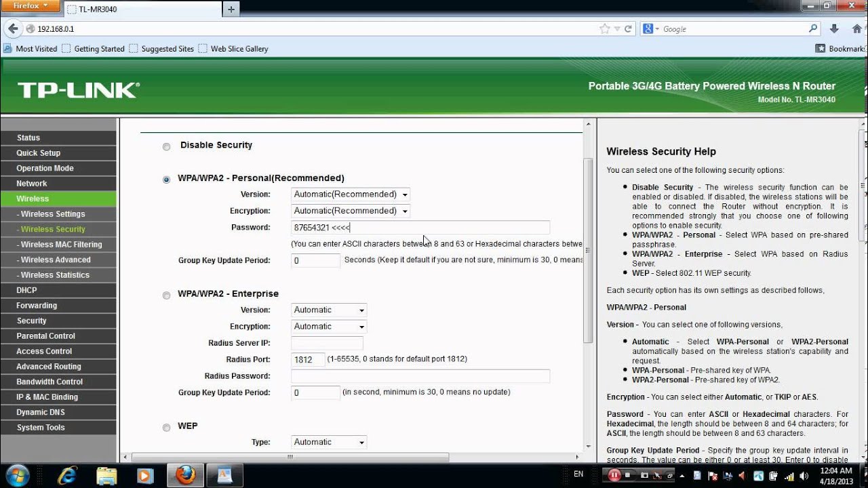868x488 pixels.
Task: Open Personal Encryption dropdown
Action: [x=351, y=211]
